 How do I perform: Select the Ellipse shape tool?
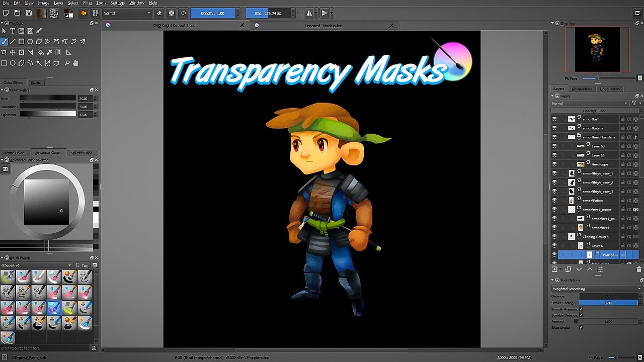(x=30, y=42)
